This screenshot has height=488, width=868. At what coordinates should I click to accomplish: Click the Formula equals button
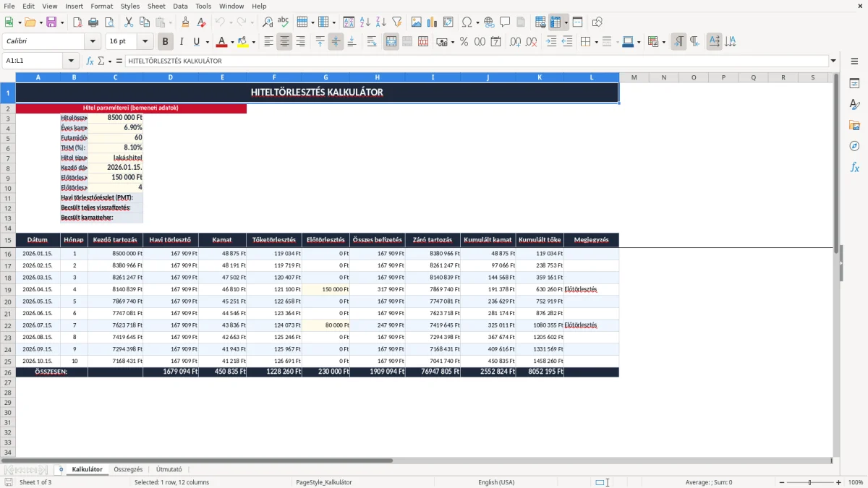(119, 61)
